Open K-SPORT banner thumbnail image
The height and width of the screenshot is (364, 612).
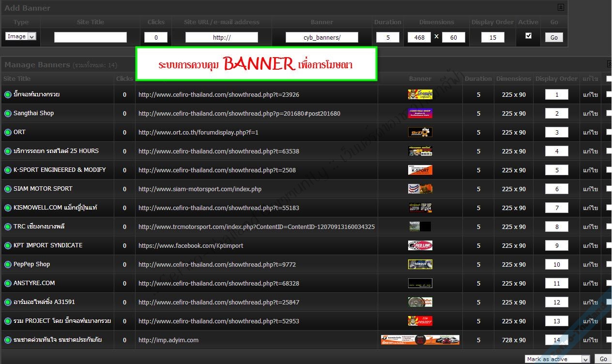pos(420,170)
